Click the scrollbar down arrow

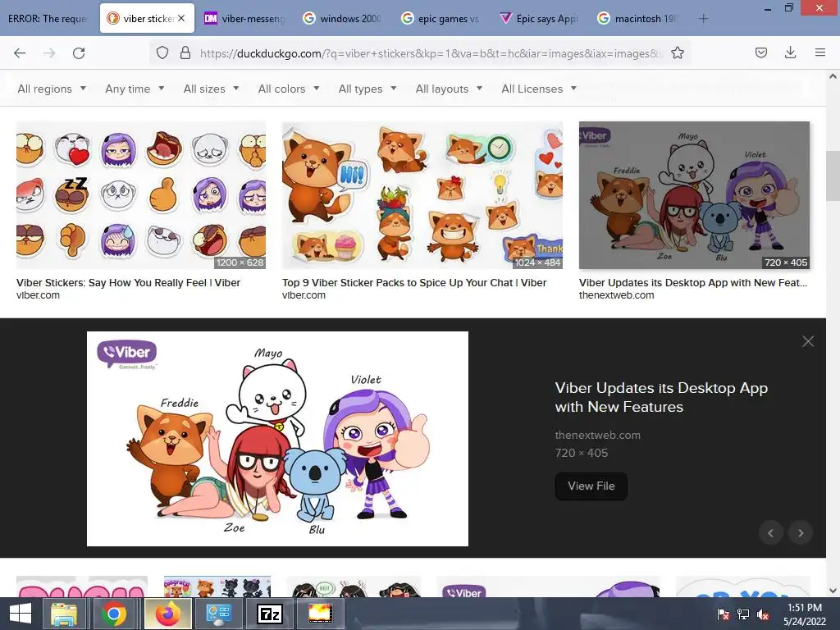(x=833, y=591)
